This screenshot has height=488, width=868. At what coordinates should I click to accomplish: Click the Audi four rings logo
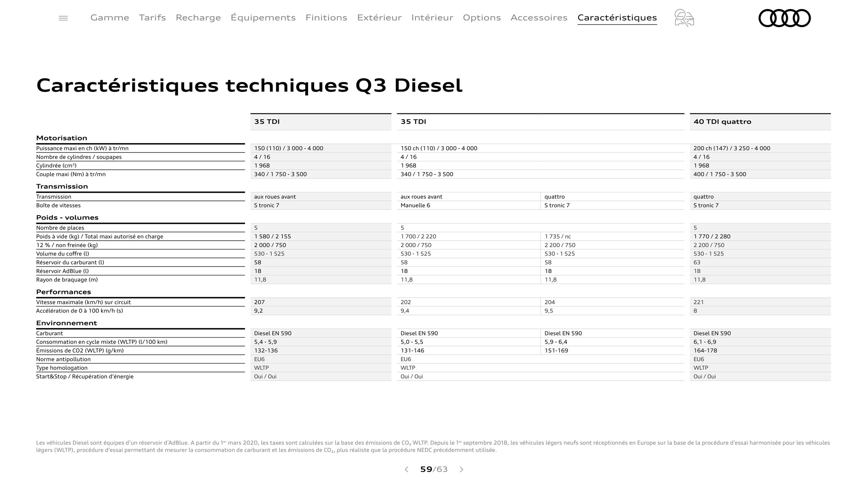(x=785, y=18)
